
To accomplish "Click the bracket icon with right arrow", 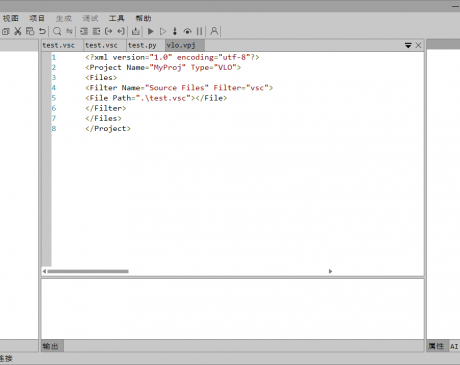I will (x=108, y=31).
